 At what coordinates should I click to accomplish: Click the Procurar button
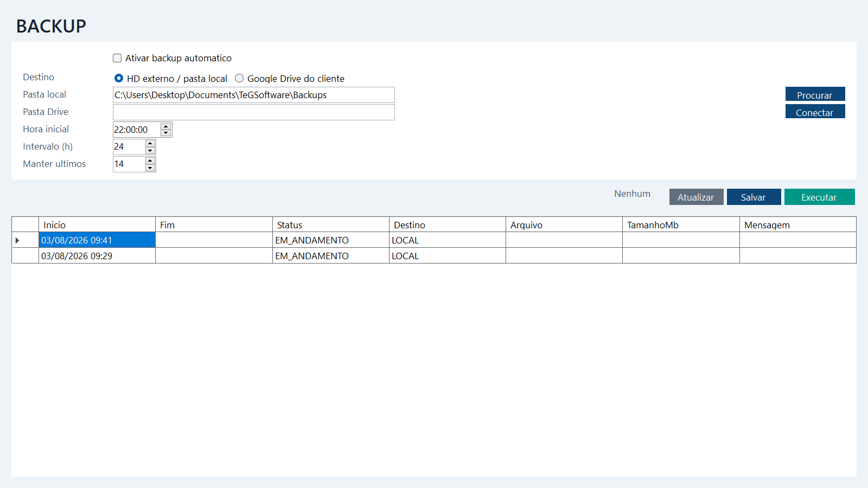815,94
